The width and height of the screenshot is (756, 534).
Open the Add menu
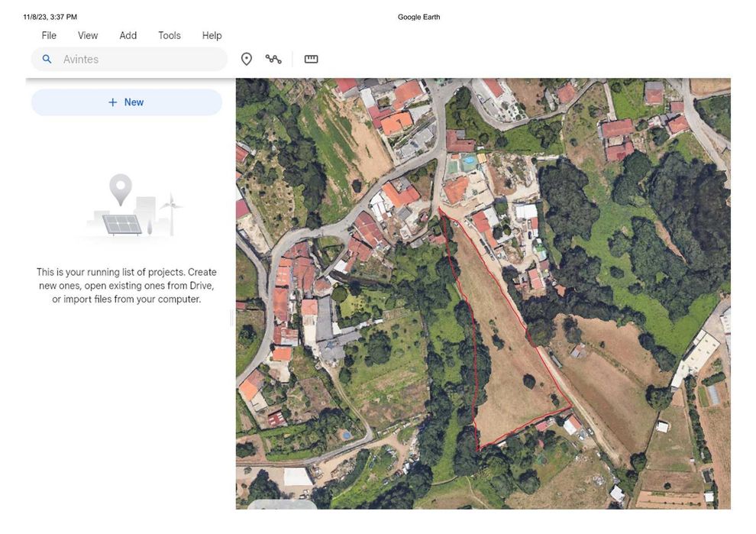128,36
